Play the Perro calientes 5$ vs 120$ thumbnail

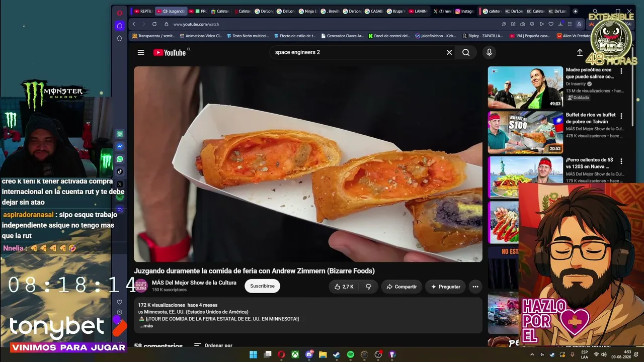click(525, 177)
